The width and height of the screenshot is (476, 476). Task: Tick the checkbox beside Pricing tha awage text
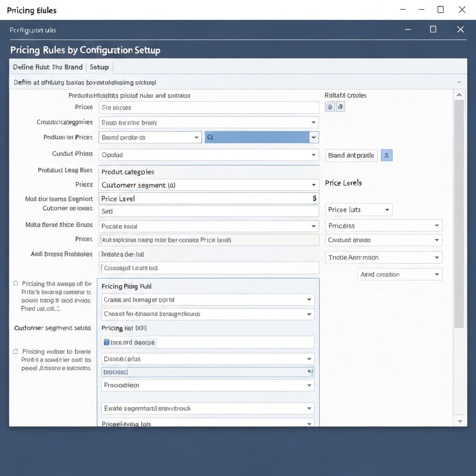point(16,283)
